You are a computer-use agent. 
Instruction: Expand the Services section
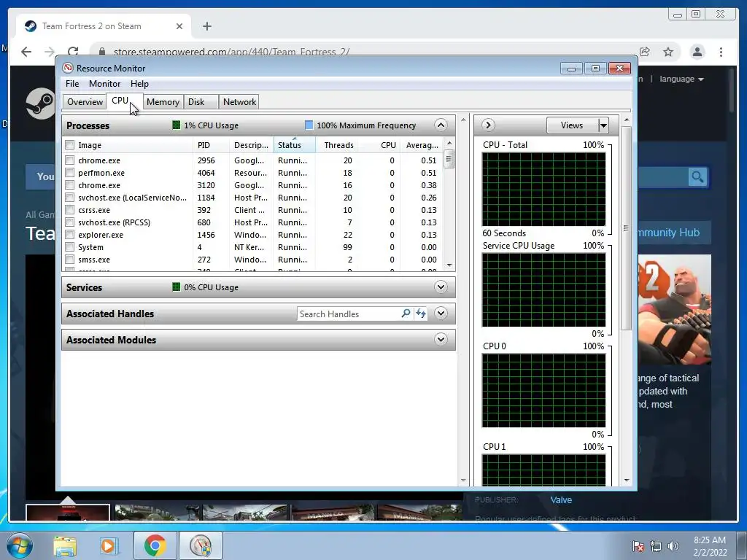[441, 287]
